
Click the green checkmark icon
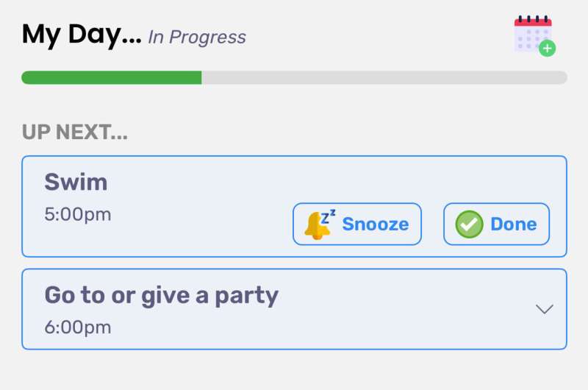coord(469,224)
